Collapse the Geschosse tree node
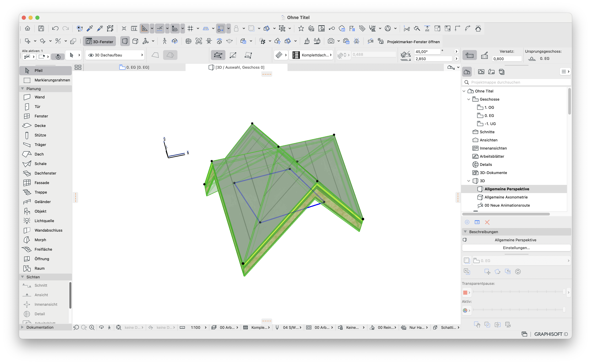This screenshot has height=364, width=591. tap(468, 99)
